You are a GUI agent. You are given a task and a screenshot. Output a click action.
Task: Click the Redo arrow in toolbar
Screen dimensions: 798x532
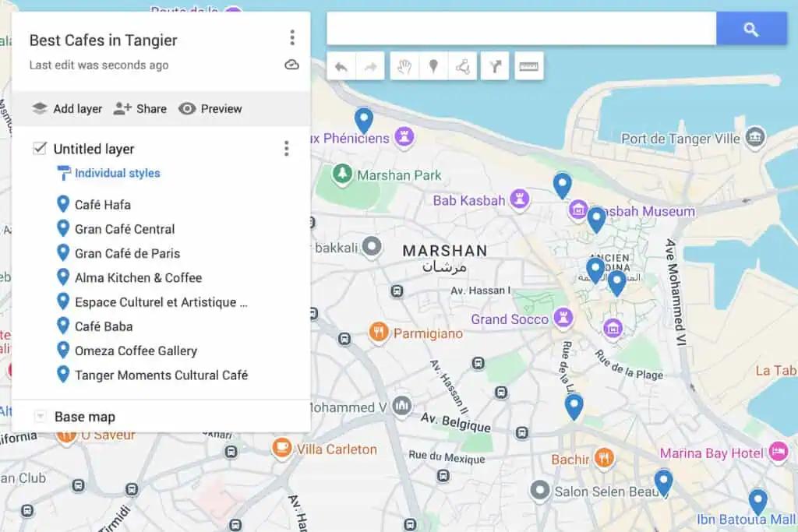[x=370, y=66]
